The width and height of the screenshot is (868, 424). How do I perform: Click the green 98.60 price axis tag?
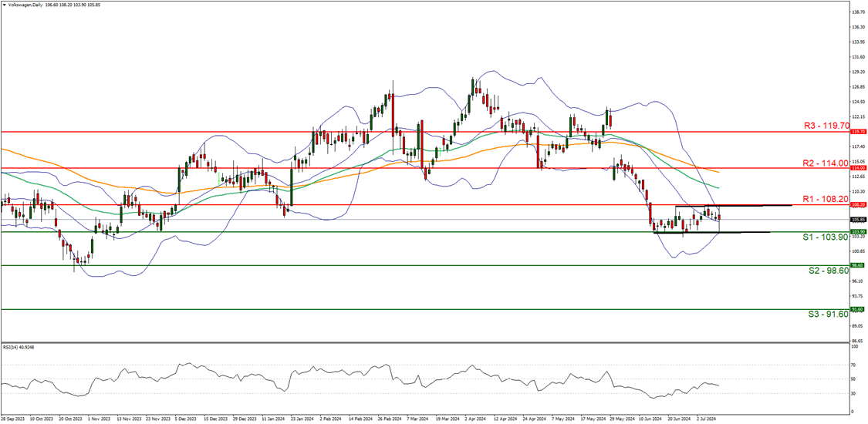[x=856, y=265]
